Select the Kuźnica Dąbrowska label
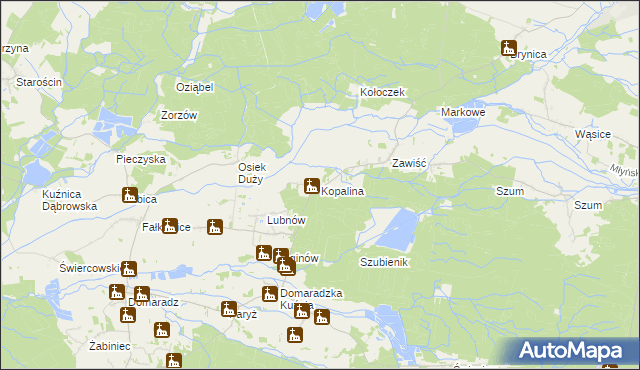The image size is (640, 370). [69, 200]
